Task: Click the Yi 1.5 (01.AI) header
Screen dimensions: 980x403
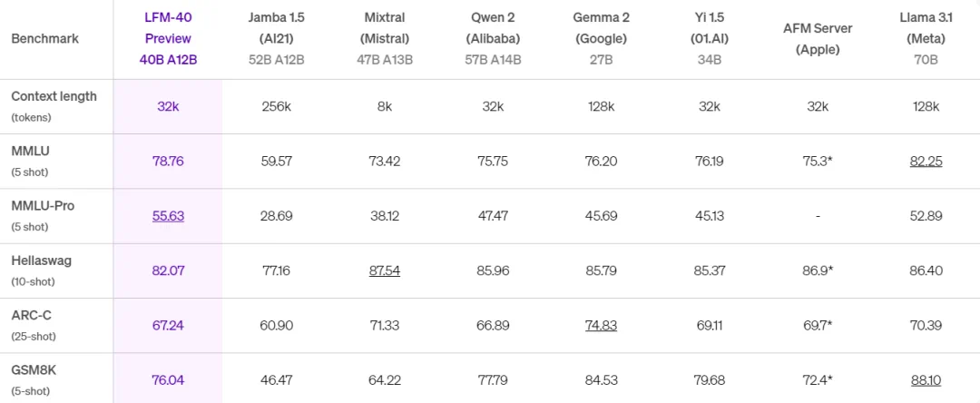Action: 709,38
